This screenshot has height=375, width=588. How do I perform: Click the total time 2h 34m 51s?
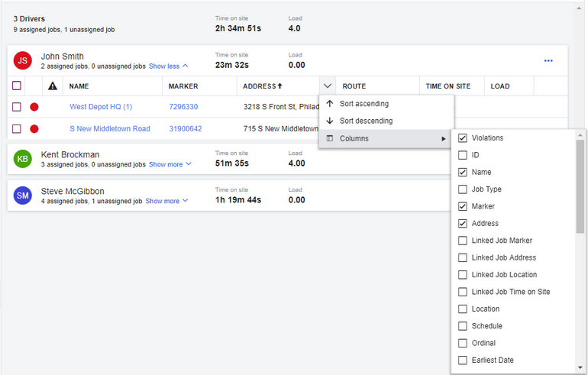(238, 28)
